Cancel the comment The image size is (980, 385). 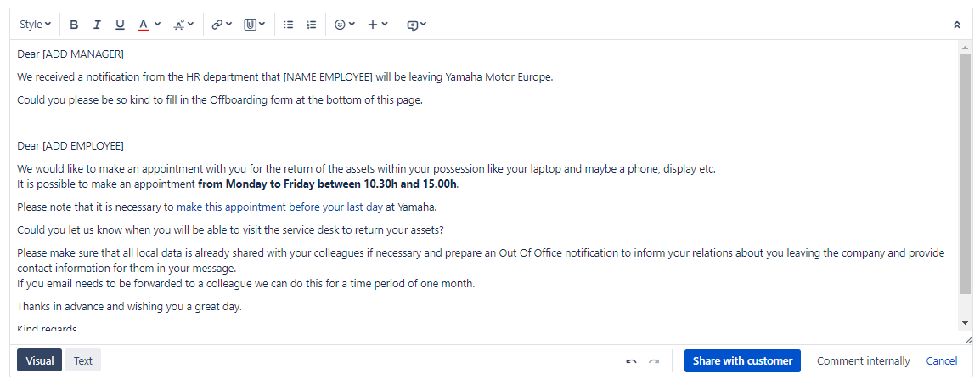(x=941, y=360)
